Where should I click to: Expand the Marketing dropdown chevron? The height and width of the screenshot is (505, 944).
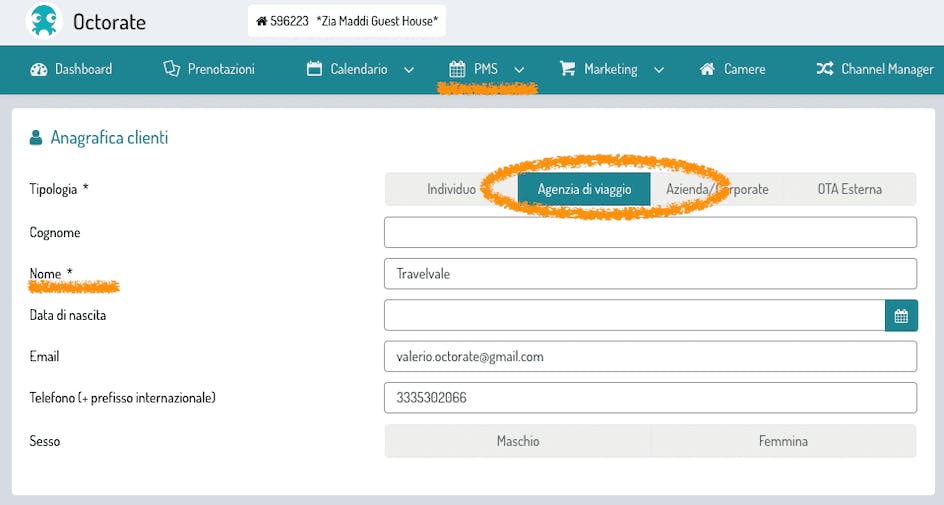point(659,70)
